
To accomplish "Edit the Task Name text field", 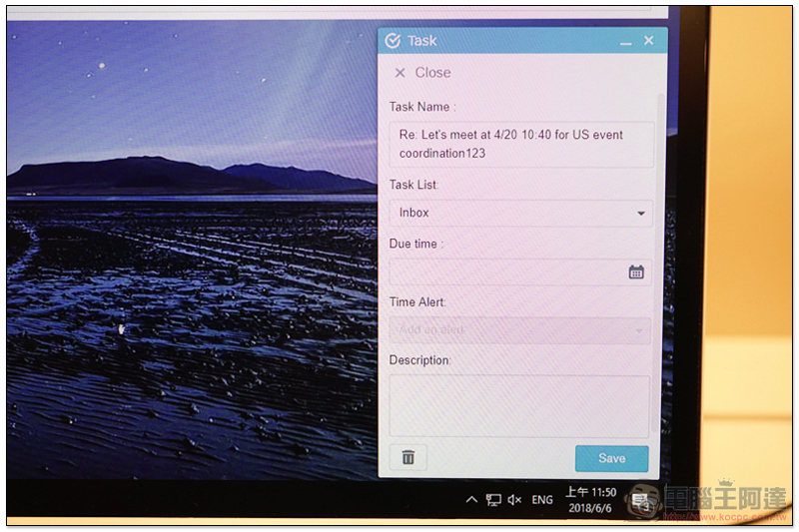I will (521, 145).
